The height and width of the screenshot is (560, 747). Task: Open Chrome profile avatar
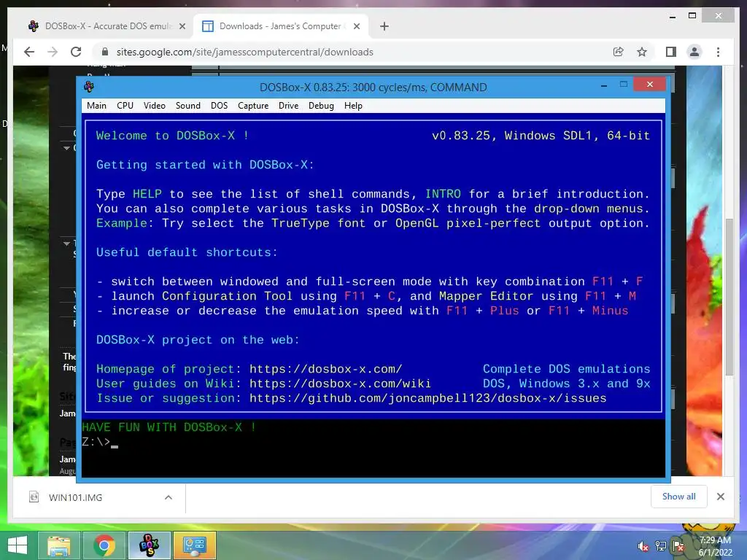[694, 52]
